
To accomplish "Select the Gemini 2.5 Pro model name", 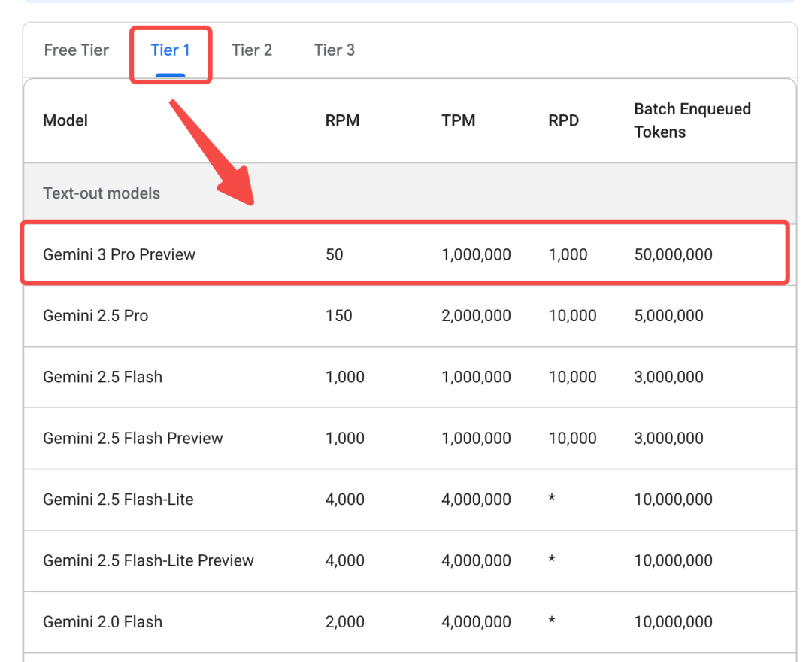I will (x=95, y=316).
